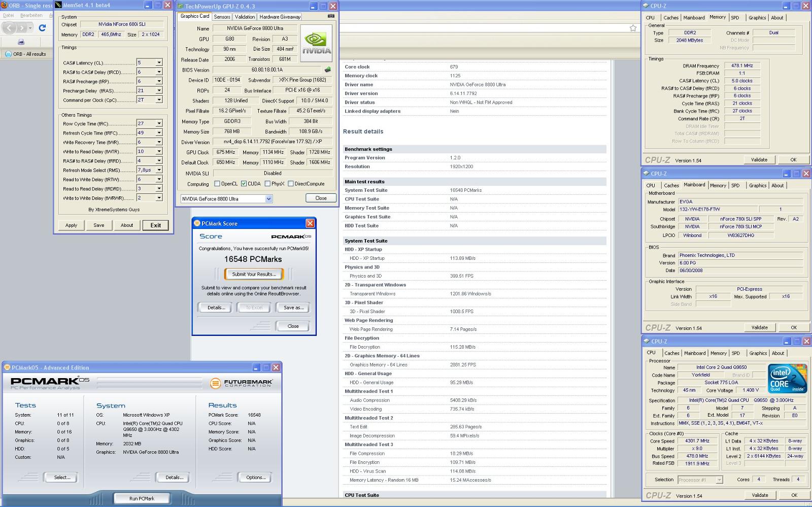
Task: Click the PCMark Score dialog title icon
Action: coord(197,223)
